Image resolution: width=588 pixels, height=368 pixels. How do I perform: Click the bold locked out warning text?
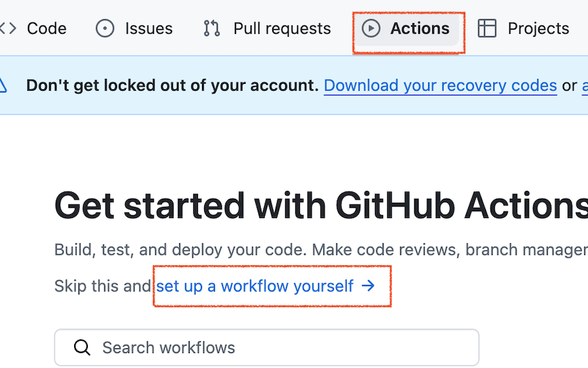point(172,86)
